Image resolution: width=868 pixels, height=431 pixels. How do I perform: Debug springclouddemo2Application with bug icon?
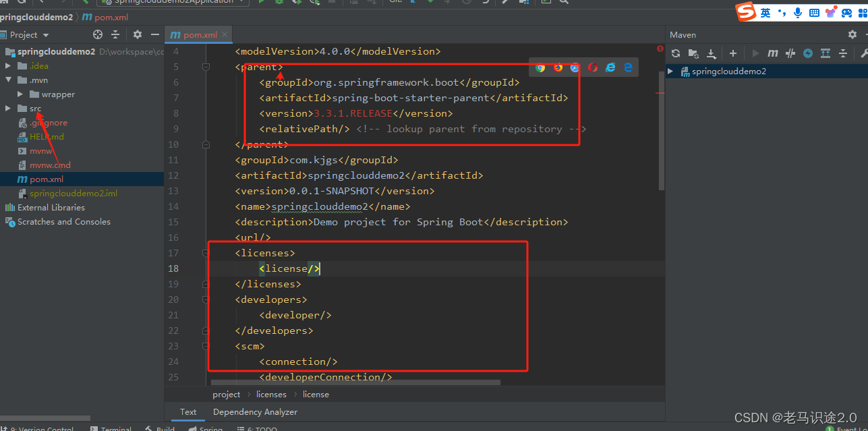(279, 2)
